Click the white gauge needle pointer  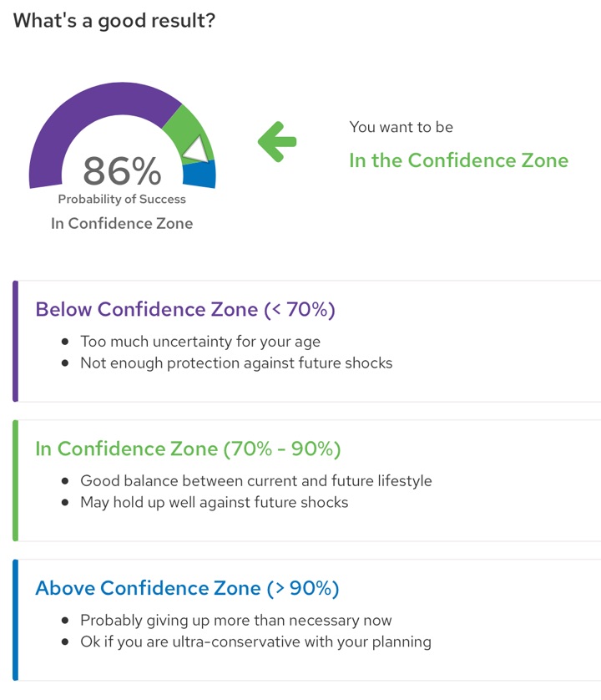click(196, 150)
